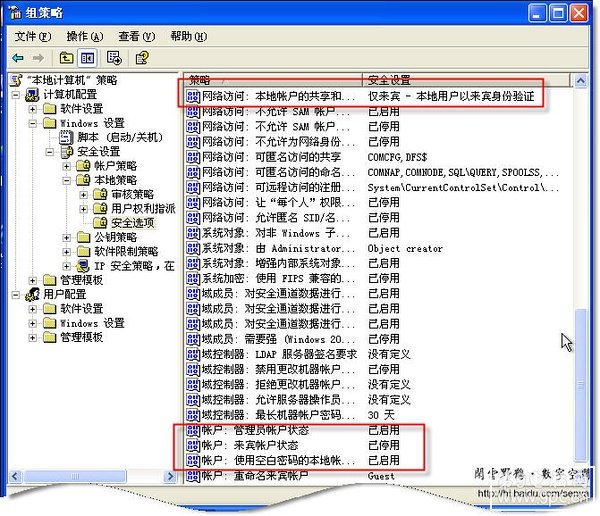Click the Back arrow toolbar icon
This screenshot has height=516, width=600.
(18, 58)
